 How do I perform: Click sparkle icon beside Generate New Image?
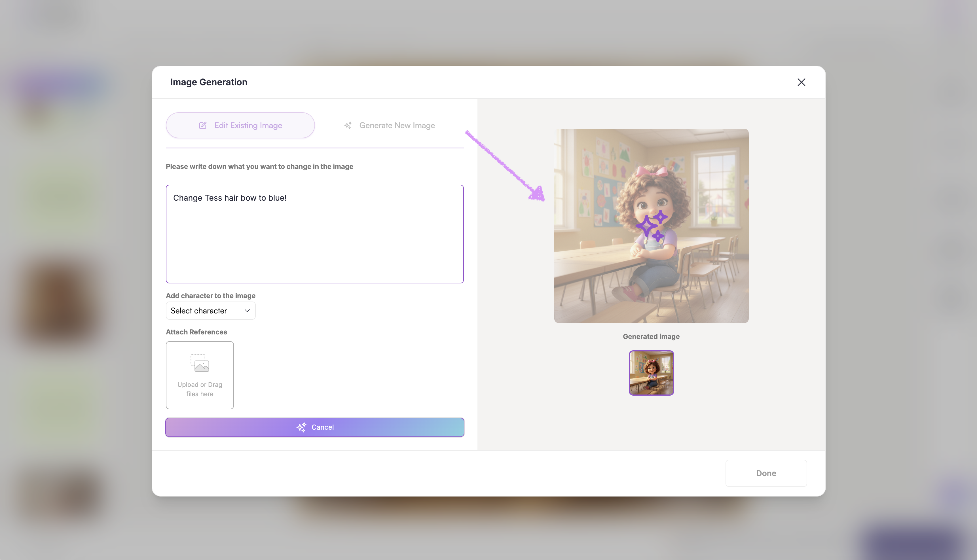348,125
